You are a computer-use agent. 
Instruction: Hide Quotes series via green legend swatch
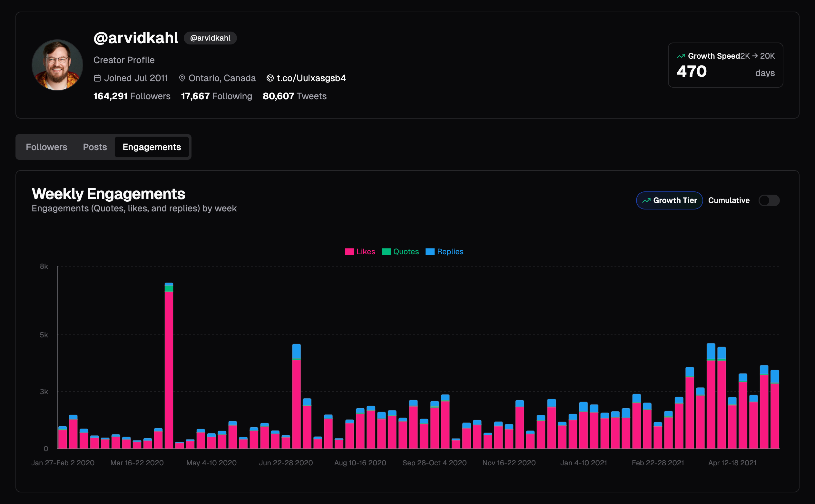pos(386,252)
